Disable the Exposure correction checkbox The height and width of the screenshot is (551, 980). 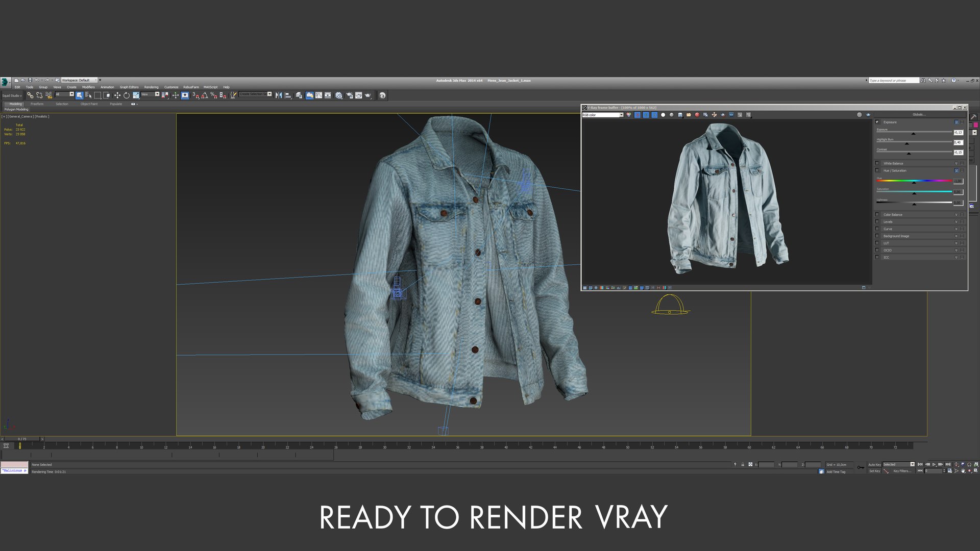point(877,122)
